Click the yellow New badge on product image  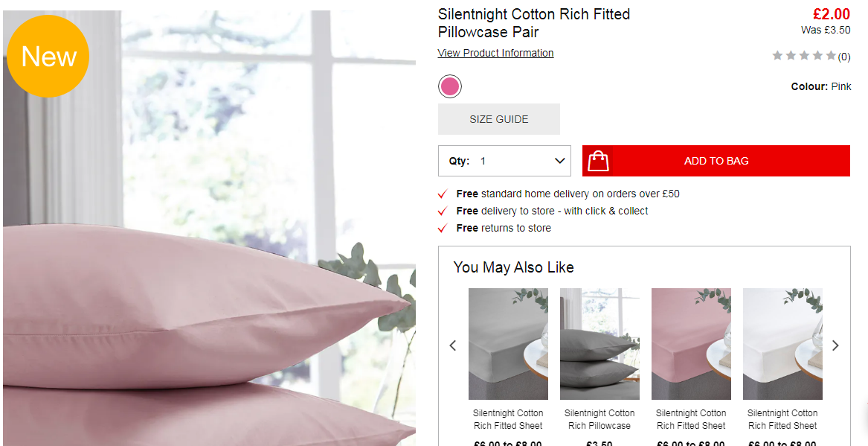[48, 56]
